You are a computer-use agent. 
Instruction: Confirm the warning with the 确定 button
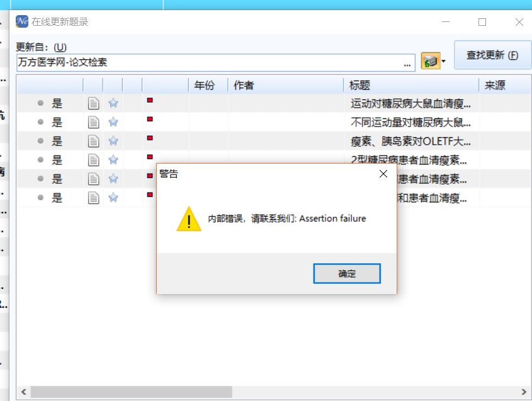347,273
